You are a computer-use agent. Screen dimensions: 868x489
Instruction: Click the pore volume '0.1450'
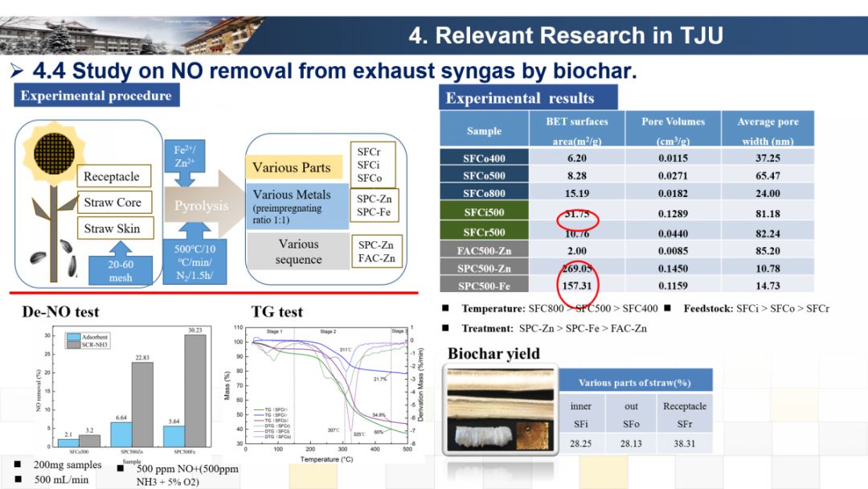(x=674, y=268)
